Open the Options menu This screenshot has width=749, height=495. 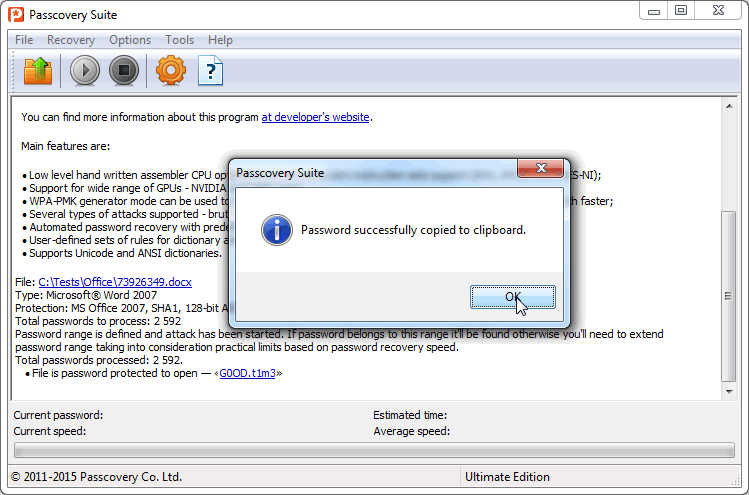[130, 40]
